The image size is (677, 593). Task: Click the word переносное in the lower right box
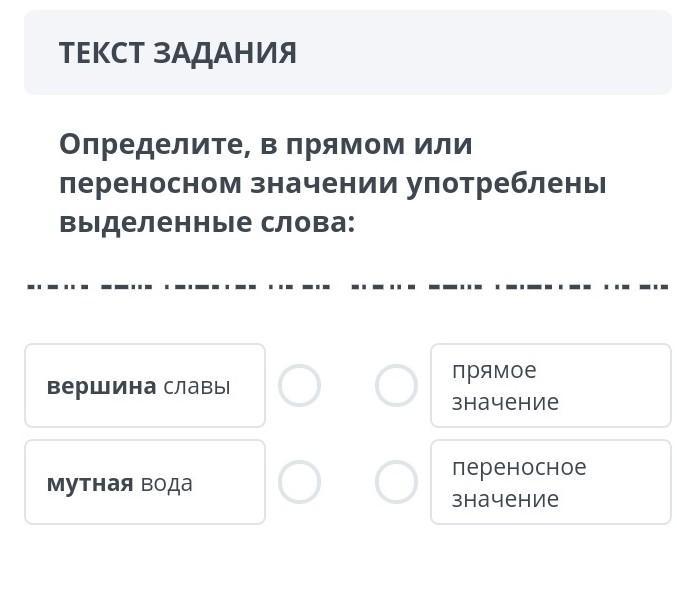(519, 467)
